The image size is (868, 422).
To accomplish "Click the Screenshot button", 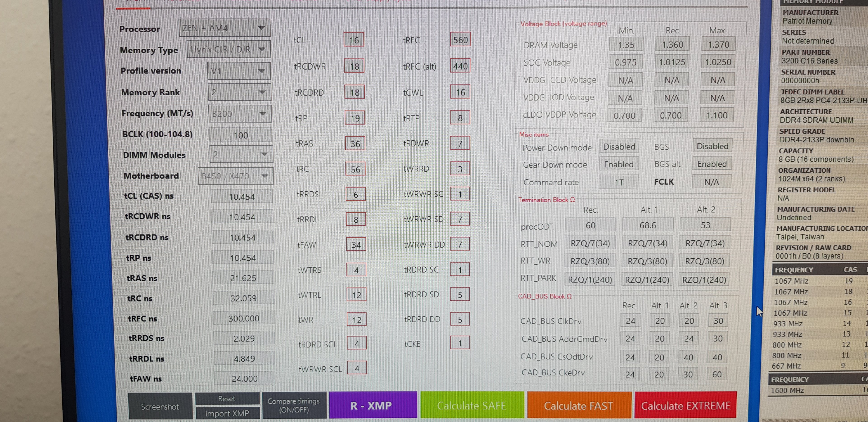I will coord(160,407).
